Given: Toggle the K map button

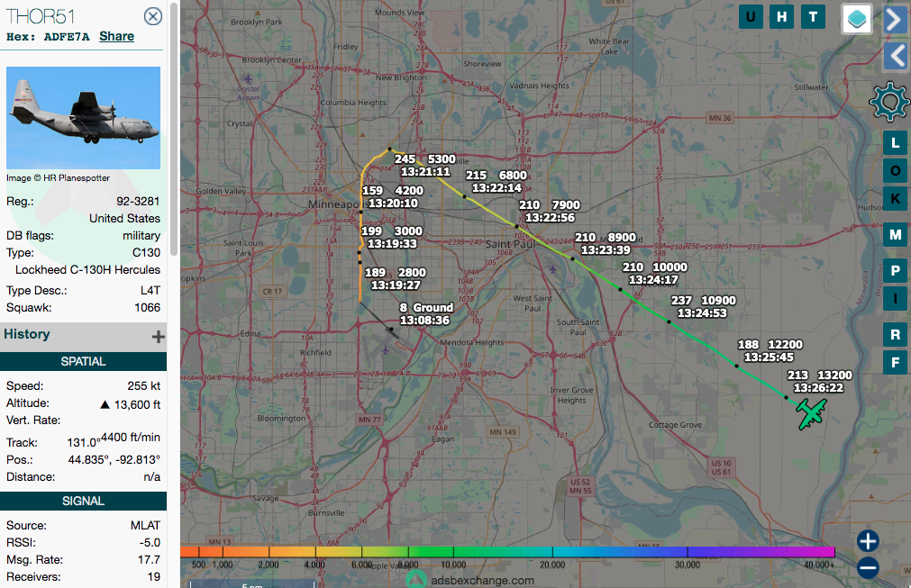Looking at the screenshot, I should [895, 198].
